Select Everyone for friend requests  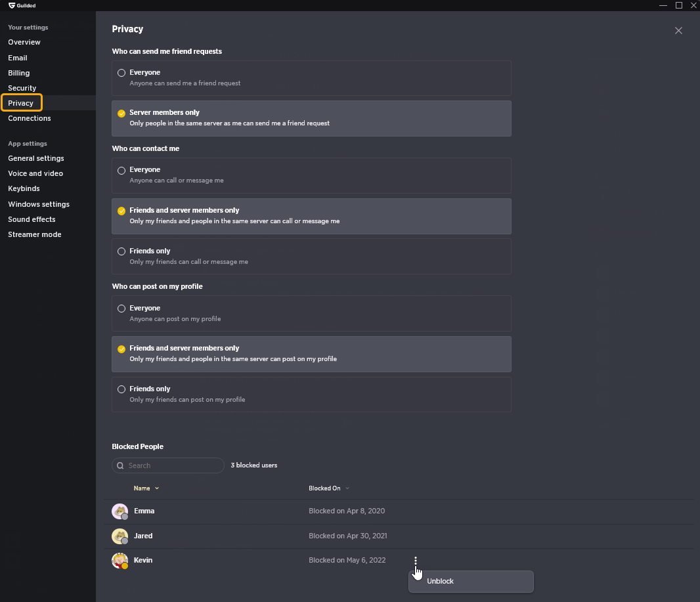coord(311,77)
